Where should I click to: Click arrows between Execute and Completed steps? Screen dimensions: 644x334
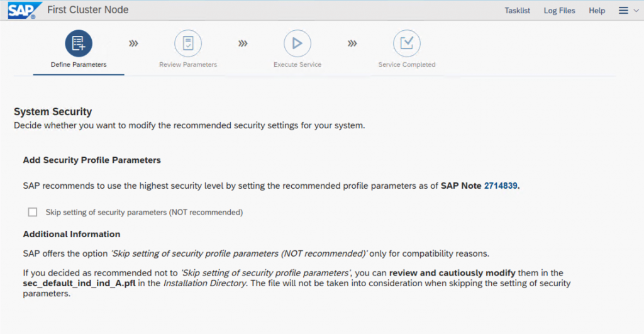coord(352,43)
